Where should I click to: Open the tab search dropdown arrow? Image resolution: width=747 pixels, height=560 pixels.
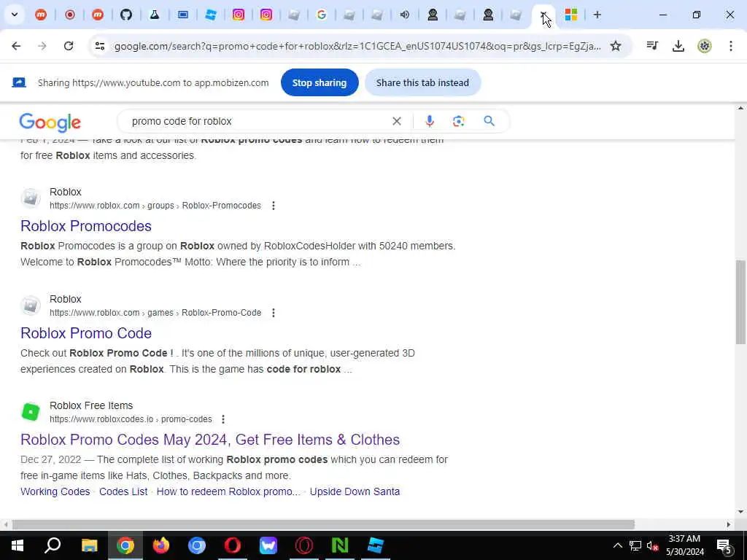[15, 15]
